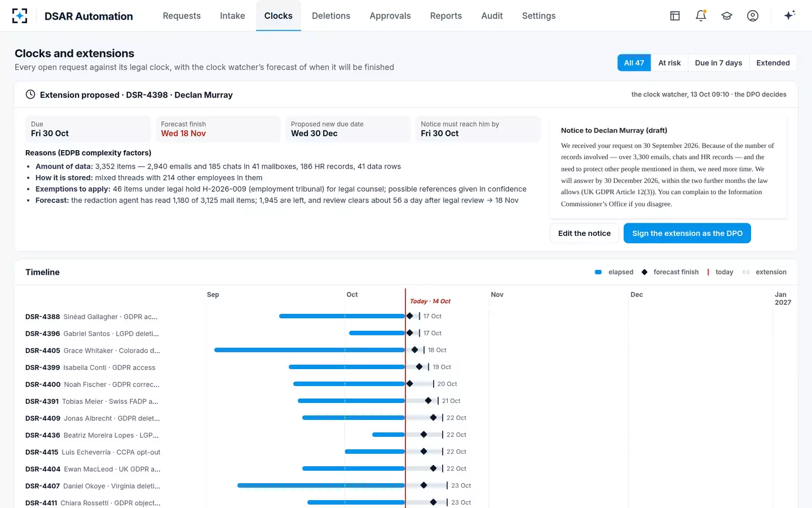Click elapsed bar for DSR-4436 Beatriz
812x508 pixels.
(389, 435)
